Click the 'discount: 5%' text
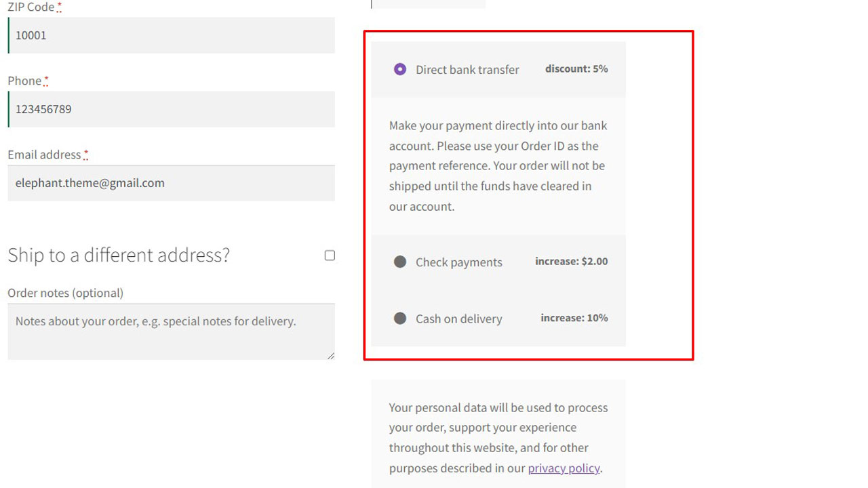The image size is (868, 488). click(x=576, y=68)
